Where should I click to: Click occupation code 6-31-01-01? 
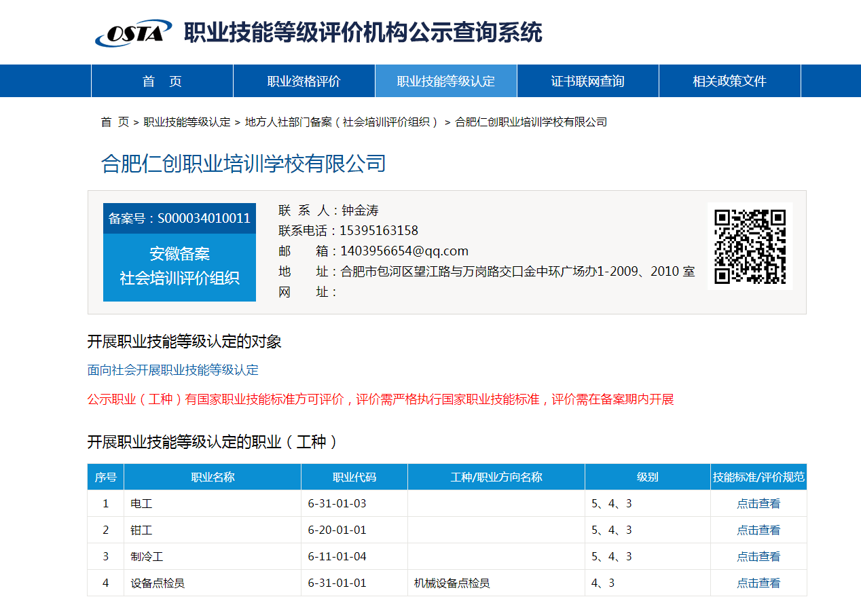(x=337, y=583)
